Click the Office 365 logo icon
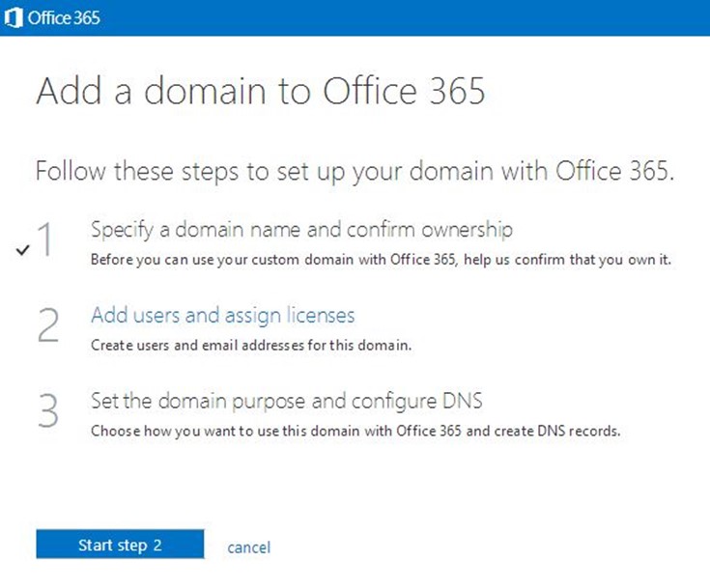This screenshot has width=710, height=588. click(14, 17)
